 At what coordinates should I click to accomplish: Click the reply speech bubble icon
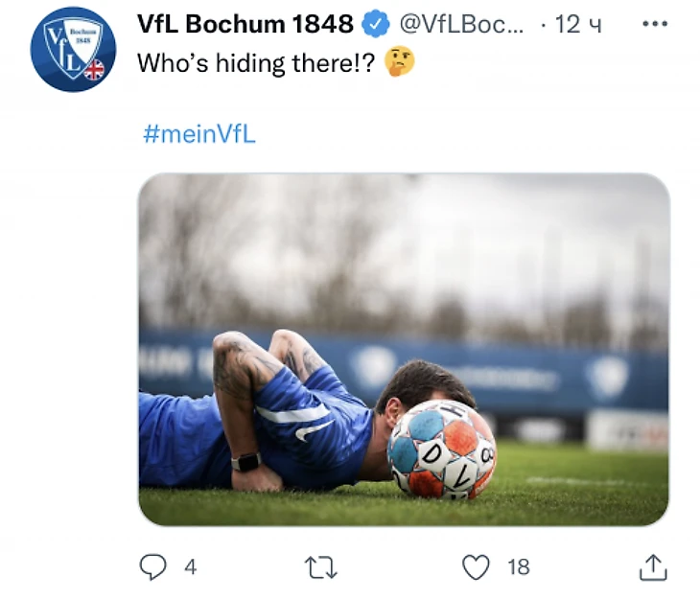coord(153,567)
